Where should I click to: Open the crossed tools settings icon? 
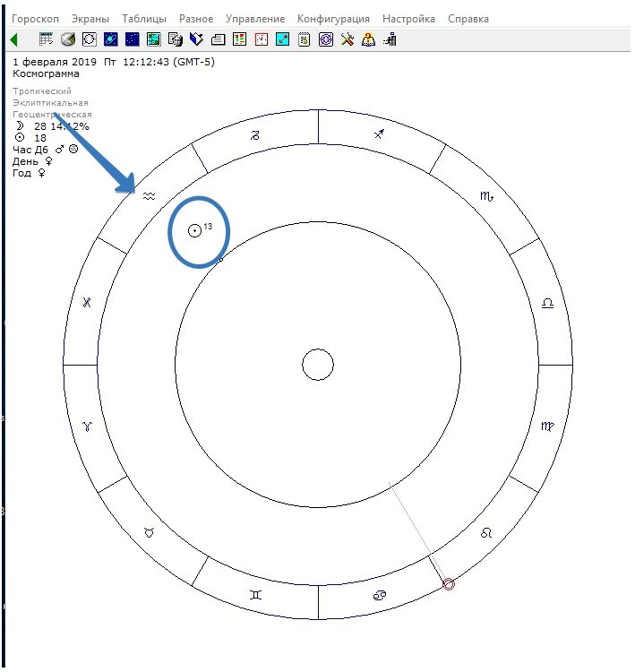(x=348, y=39)
